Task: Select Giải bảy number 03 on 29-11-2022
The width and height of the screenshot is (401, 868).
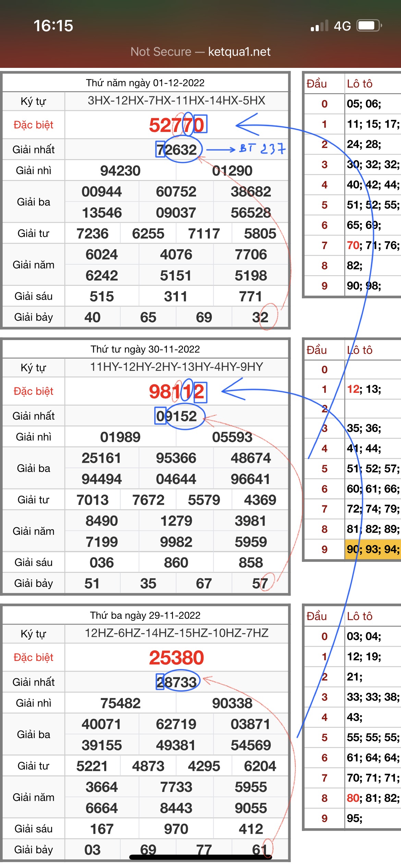Action: (x=93, y=850)
